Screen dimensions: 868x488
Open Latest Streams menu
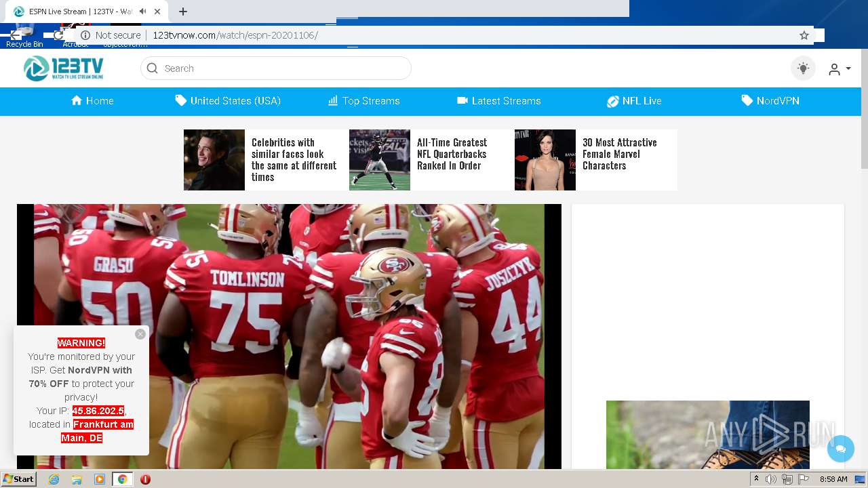(499, 101)
